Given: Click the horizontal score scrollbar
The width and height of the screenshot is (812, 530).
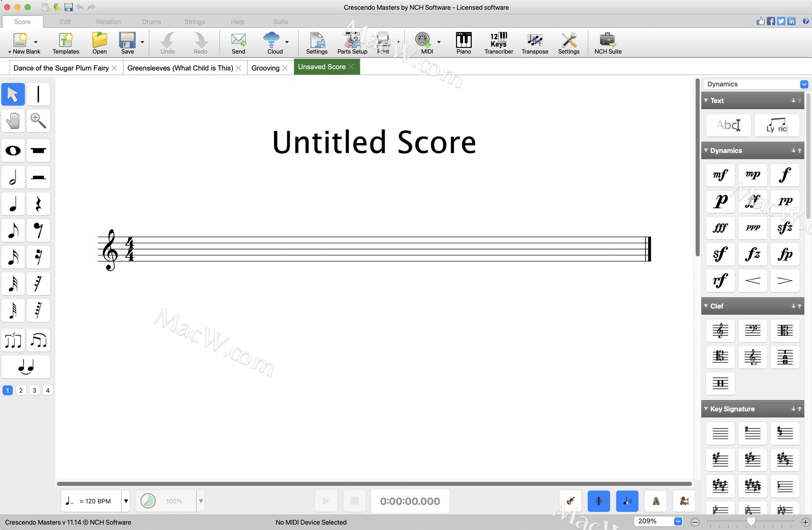Looking at the screenshot, I should click(x=374, y=483).
